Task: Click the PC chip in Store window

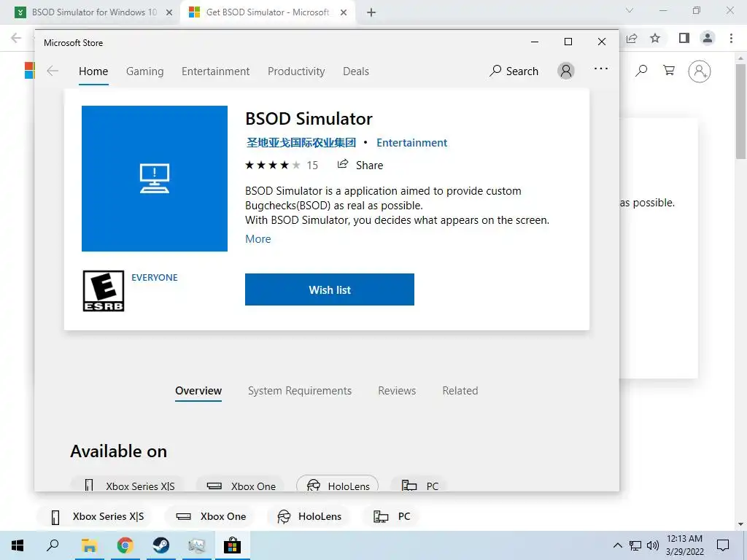Action: click(419, 484)
